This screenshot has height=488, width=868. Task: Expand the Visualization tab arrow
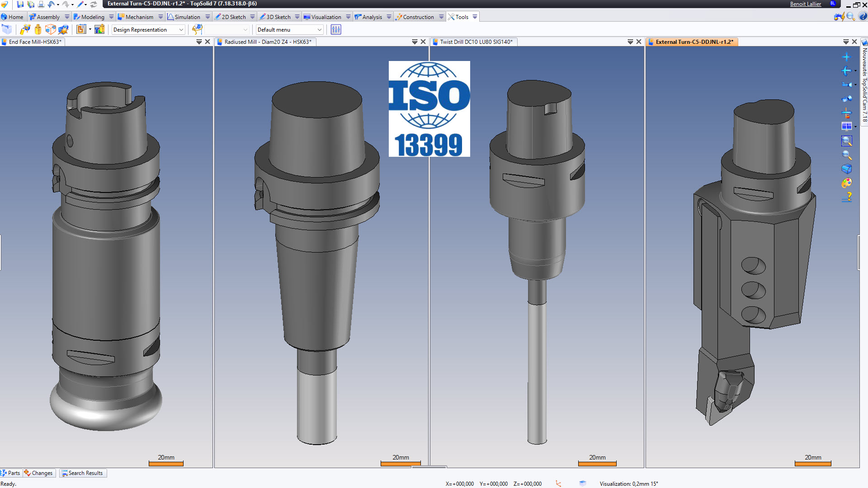[348, 17]
